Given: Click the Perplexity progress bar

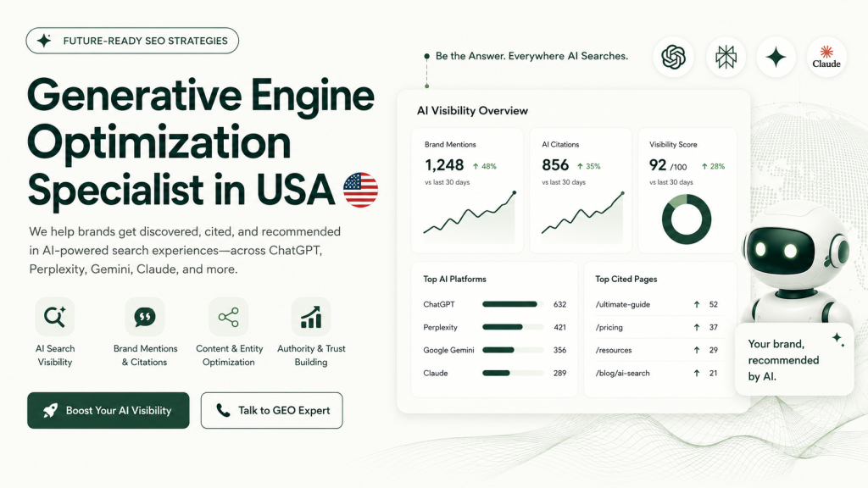Looking at the screenshot, I should click(x=513, y=327).
